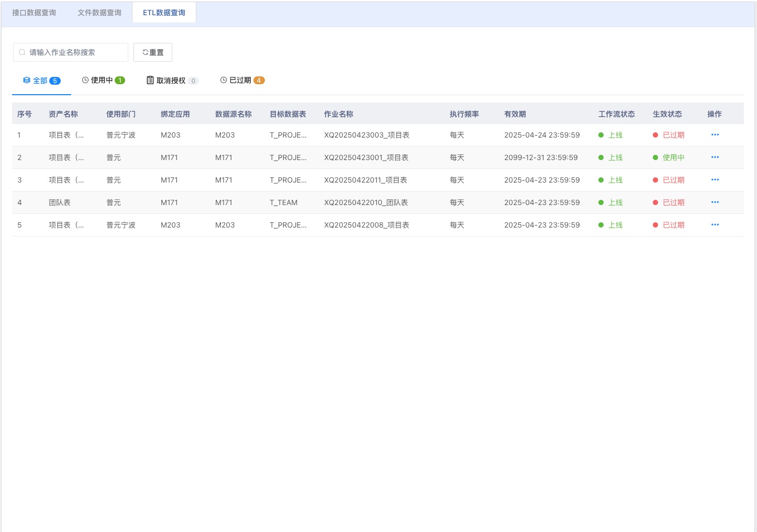Select the ETL数据查询 tab
The height and width of the screenshot is (532, 757).
pos(164,13)
